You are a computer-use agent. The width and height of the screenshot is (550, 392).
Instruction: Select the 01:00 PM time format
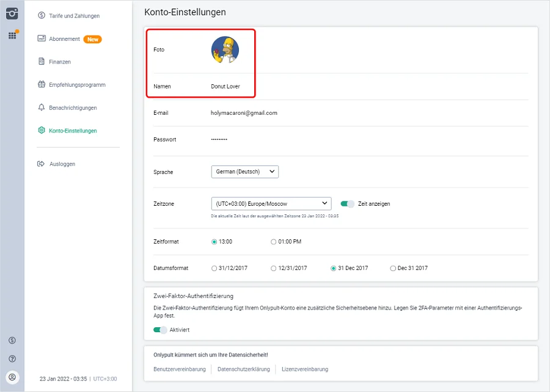(x=274, y=242)
